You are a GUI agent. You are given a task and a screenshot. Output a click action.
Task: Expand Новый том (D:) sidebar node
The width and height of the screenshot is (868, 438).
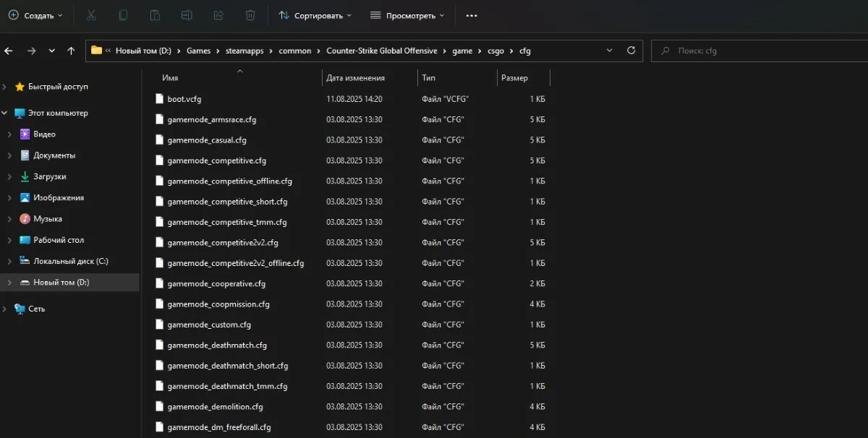(x=9, y=283)
